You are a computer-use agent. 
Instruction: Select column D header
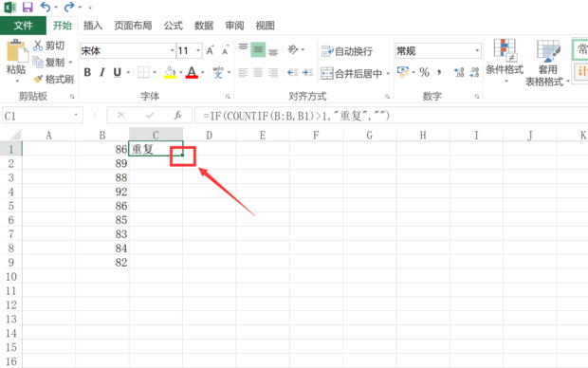210,135
